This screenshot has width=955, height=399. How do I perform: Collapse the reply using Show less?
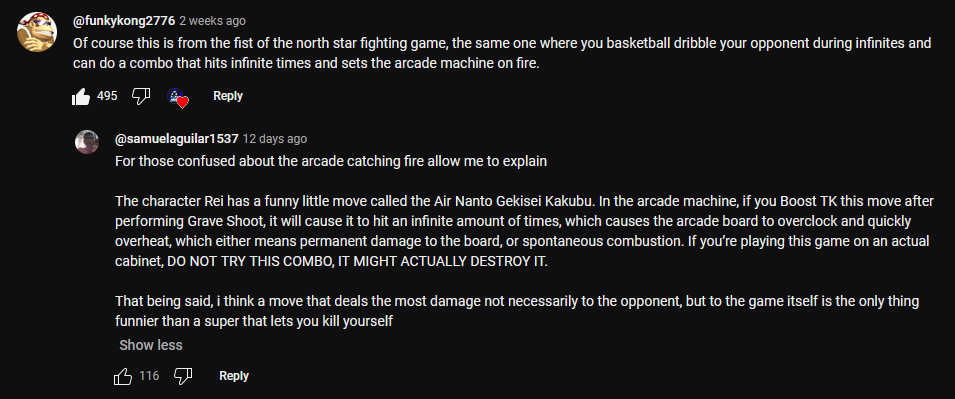[150, 345]
